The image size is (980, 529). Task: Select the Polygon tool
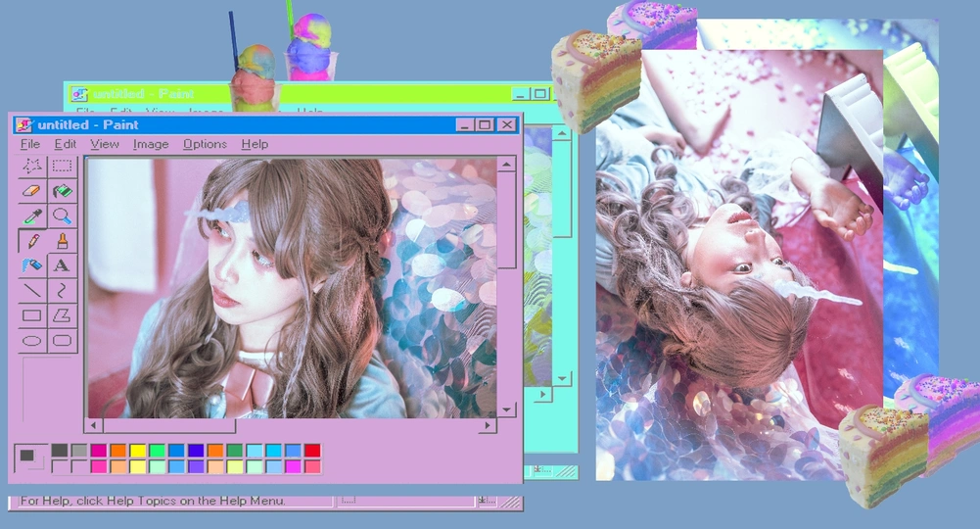click(62, 315)
